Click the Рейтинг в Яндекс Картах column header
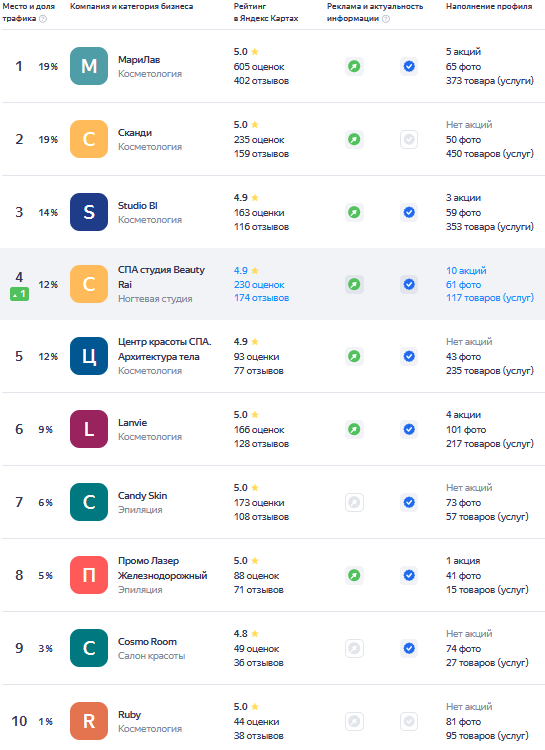The height and width of the screenshot is (750, 545). (266, 12)
